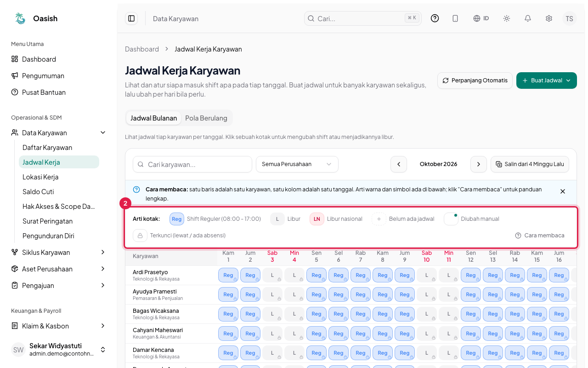Toggle light theme with the sun icon

click(x=507, y=18)
